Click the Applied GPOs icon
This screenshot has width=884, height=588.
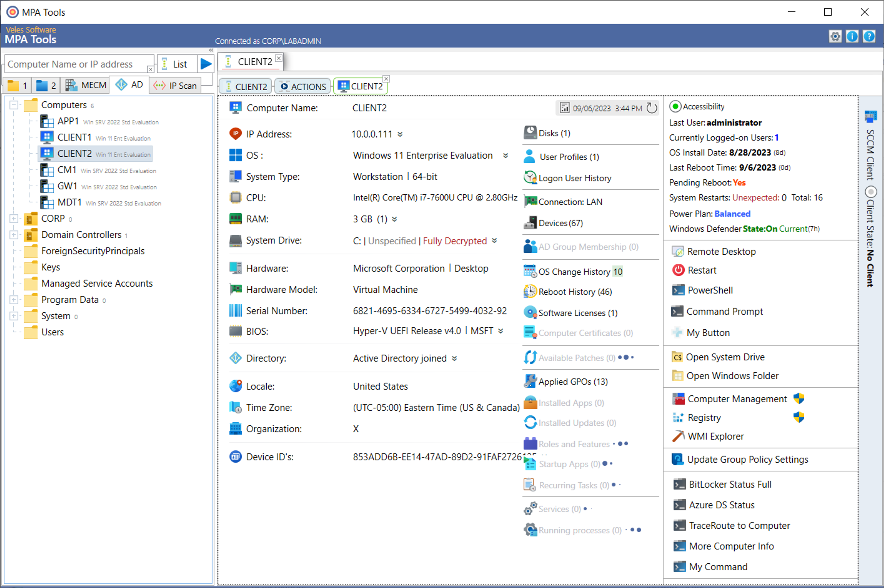pos(530,381)
